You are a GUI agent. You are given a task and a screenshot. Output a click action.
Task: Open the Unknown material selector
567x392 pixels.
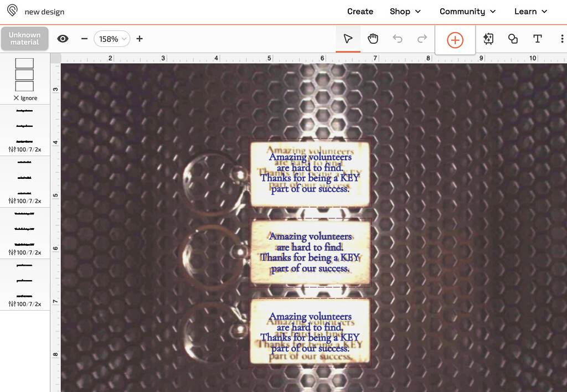(x=24, y=38)
